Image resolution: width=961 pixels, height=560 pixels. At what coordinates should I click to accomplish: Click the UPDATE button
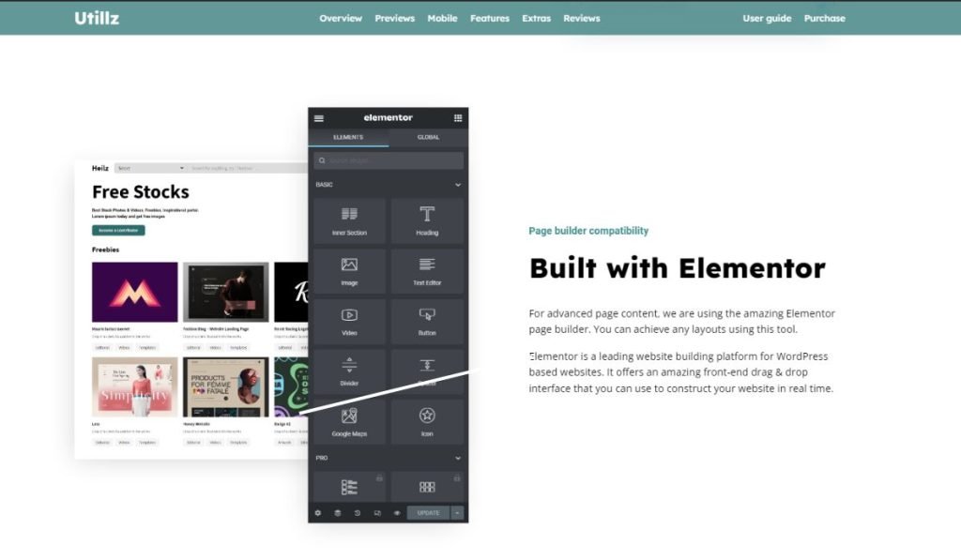(428, 512)
